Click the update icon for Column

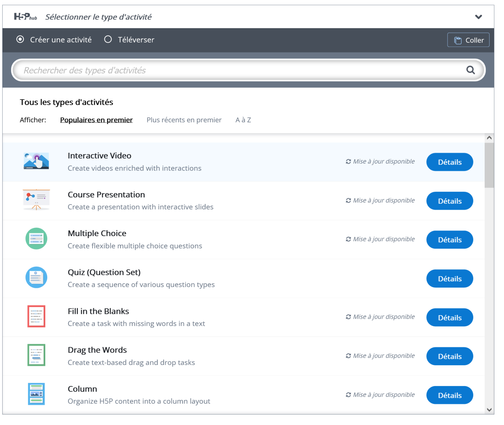[348, 395]
